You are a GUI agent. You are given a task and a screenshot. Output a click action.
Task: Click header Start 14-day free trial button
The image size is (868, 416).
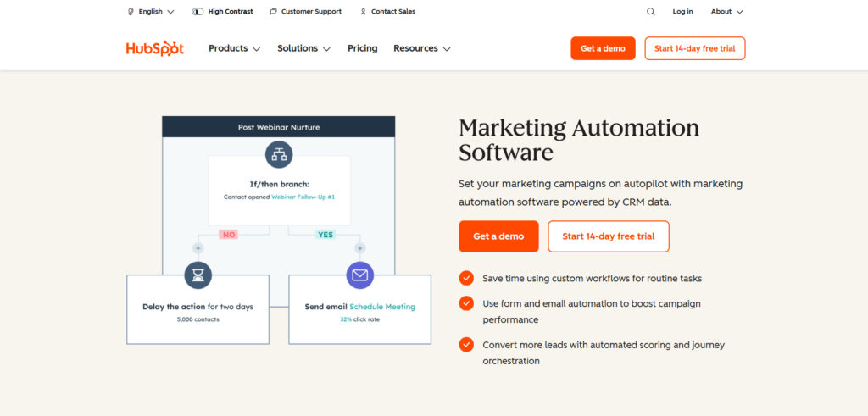click(x=695, y=48)
